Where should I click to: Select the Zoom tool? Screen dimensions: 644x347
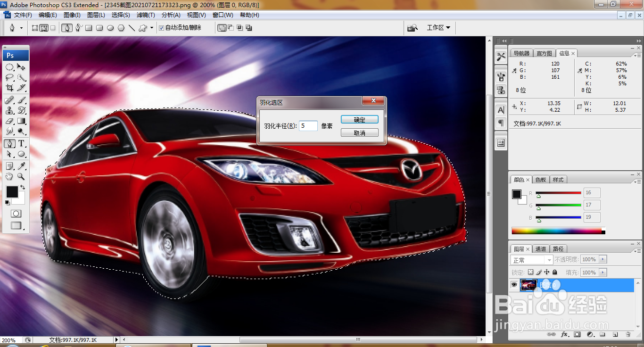tap(21, 176)
